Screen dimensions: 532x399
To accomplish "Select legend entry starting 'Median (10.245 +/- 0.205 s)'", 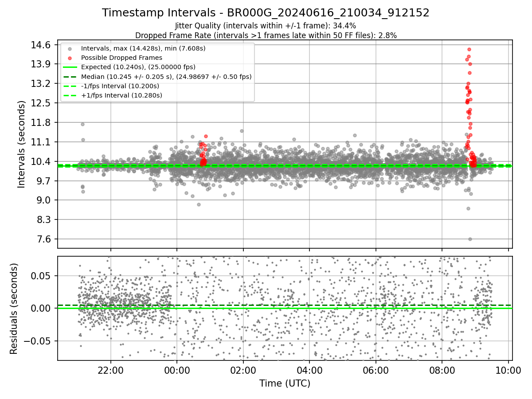I will [x=166, y=76].
